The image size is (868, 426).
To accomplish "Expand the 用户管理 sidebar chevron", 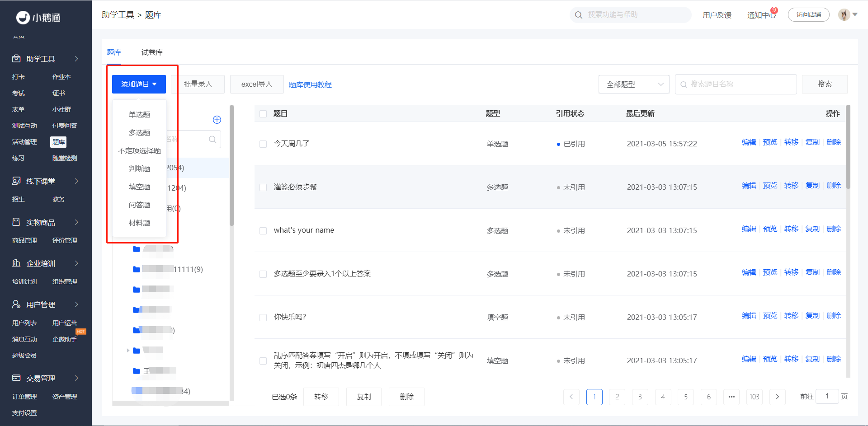I will pos(76,304).
